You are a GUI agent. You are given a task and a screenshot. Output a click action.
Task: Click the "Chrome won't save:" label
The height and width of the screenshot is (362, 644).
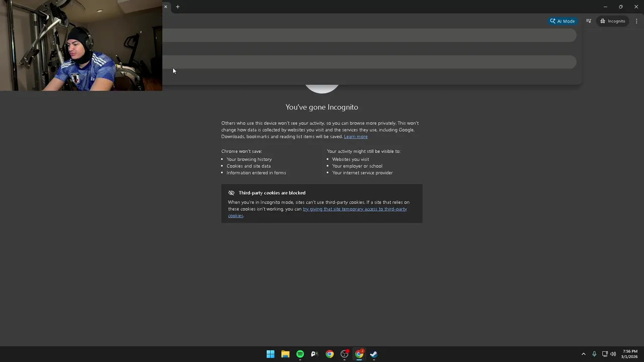(242, 151)
